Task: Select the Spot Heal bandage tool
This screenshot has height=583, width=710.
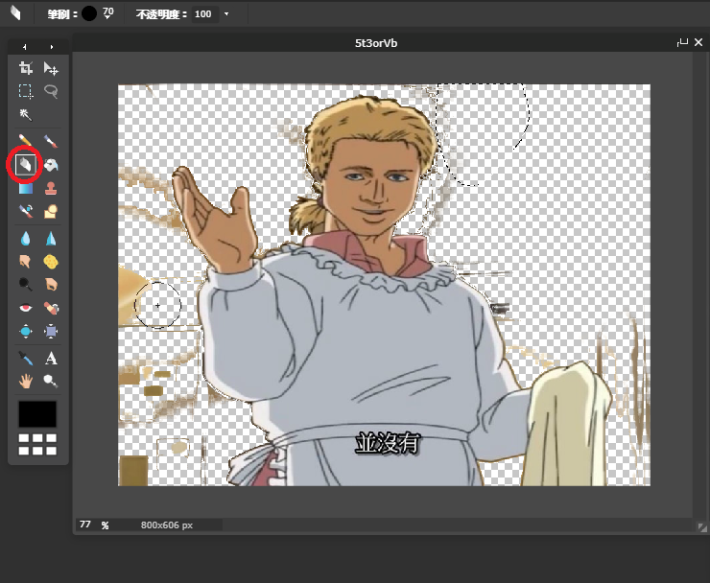Action: [51, 308]
